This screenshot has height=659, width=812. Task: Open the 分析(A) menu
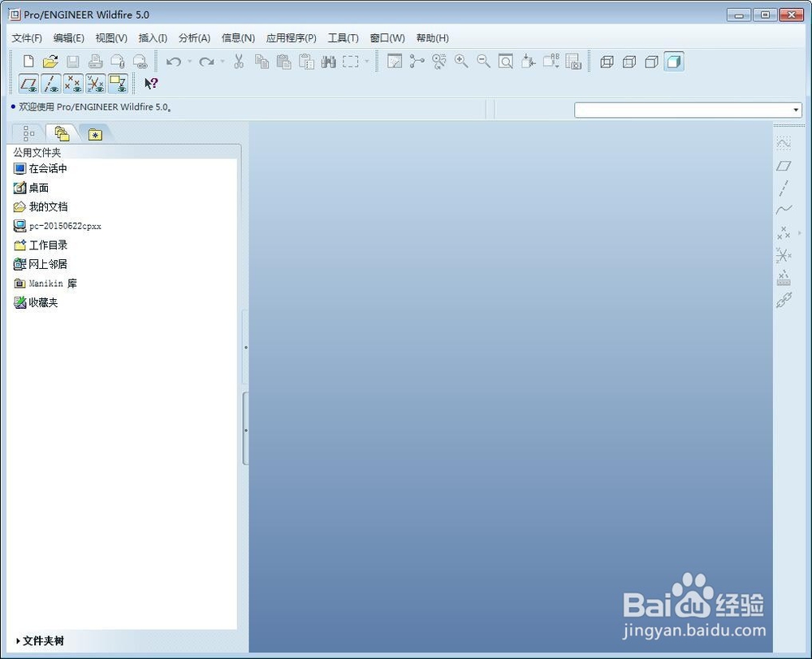pos(194,38)
